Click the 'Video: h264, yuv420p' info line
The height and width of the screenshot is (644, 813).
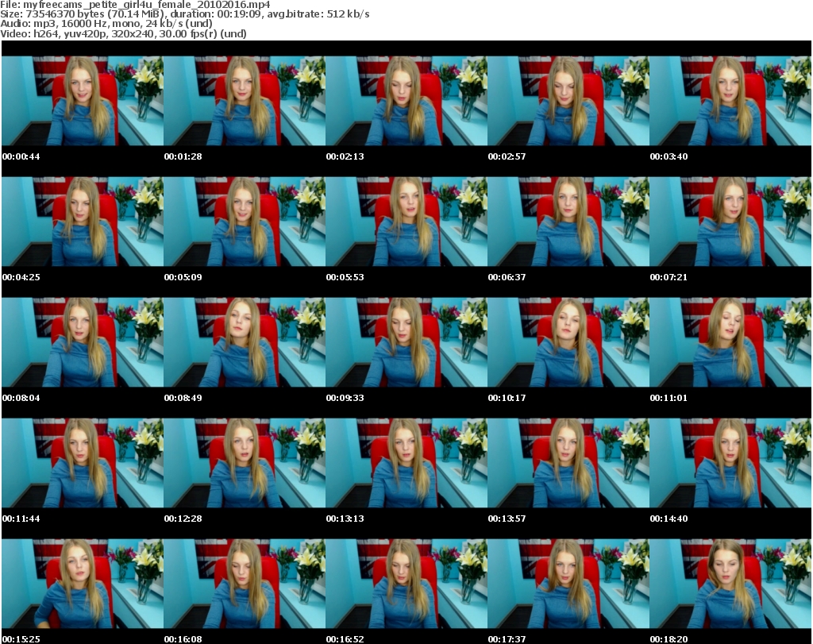(123, 33)
